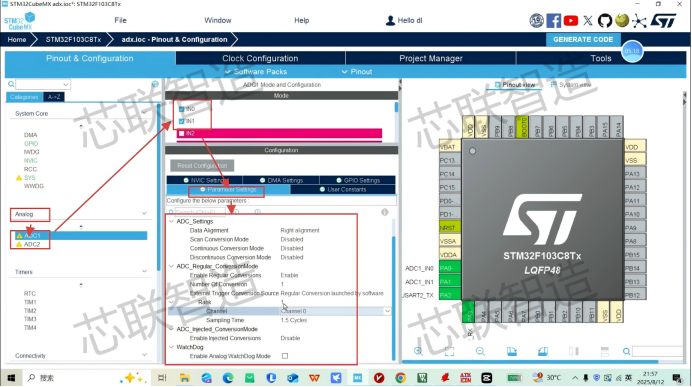Click the PA2 pin on the chip
The height and width of the screenshot is (387, 692).
point(450,295)
